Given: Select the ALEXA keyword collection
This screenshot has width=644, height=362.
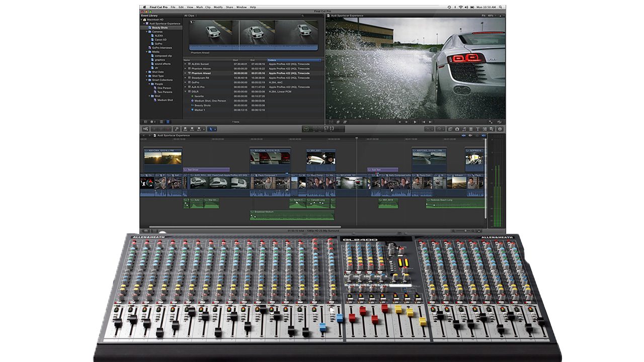Looking at the screenshot, I should (x=158, y=36).
